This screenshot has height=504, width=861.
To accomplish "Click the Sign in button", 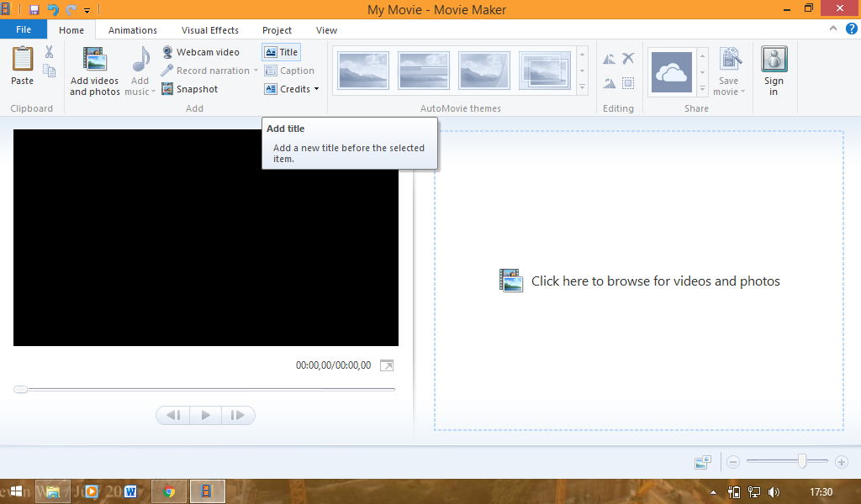I will [774, 71].
